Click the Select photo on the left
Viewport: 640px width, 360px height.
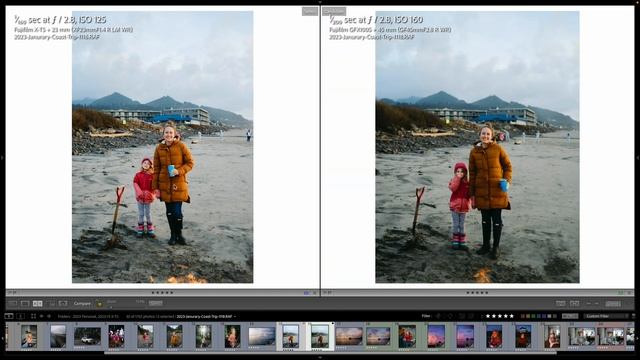tap(162, 147)
